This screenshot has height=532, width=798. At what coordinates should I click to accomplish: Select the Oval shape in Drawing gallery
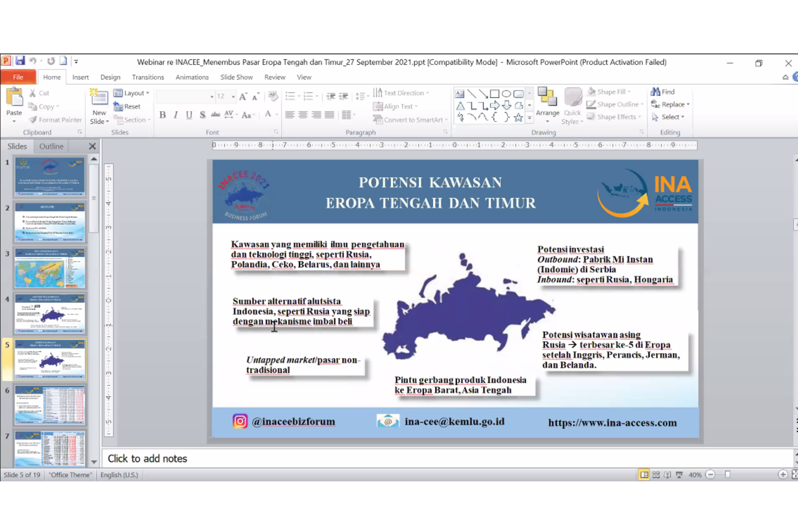click(x=506, y=94)
